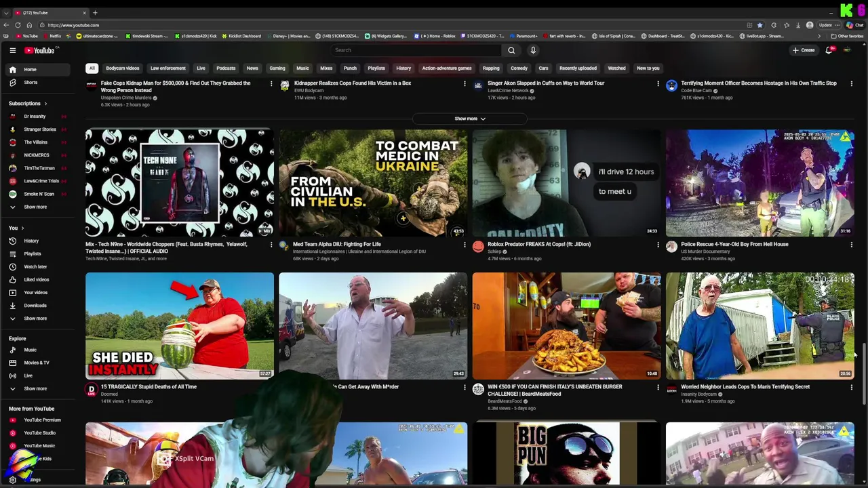Click the search magnifier button
Screen dimensions: 868x488
[511, 50]
